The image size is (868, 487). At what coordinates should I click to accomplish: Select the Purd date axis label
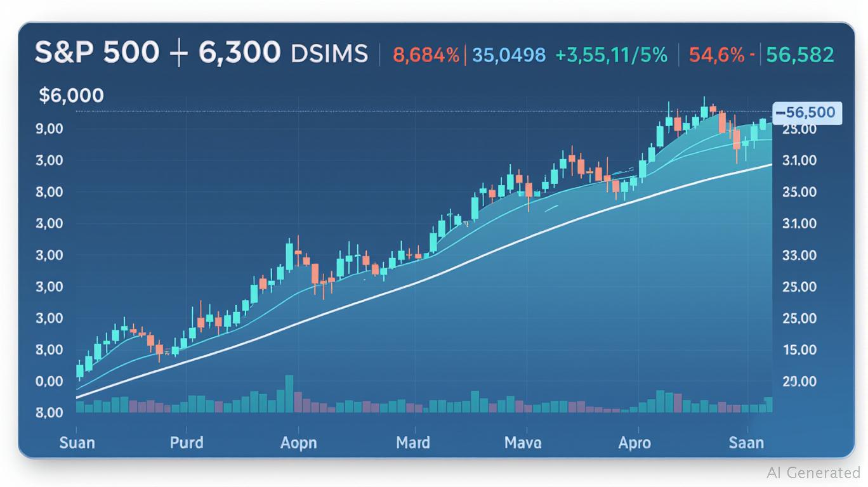tap(187, 442)
